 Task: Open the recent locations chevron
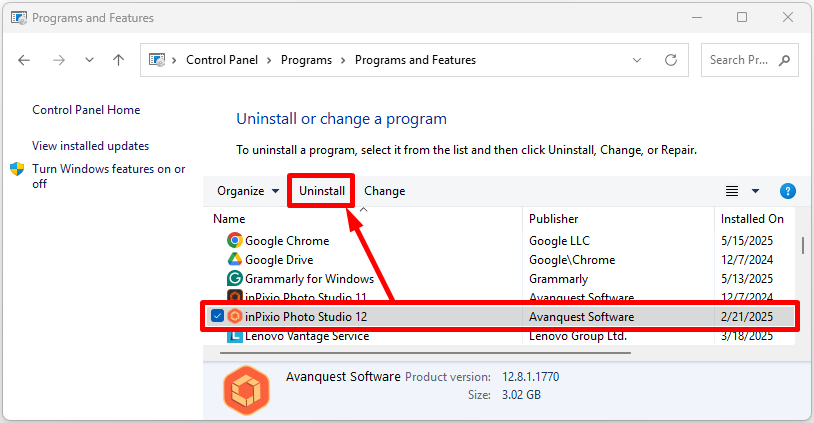tap(89, 60)
